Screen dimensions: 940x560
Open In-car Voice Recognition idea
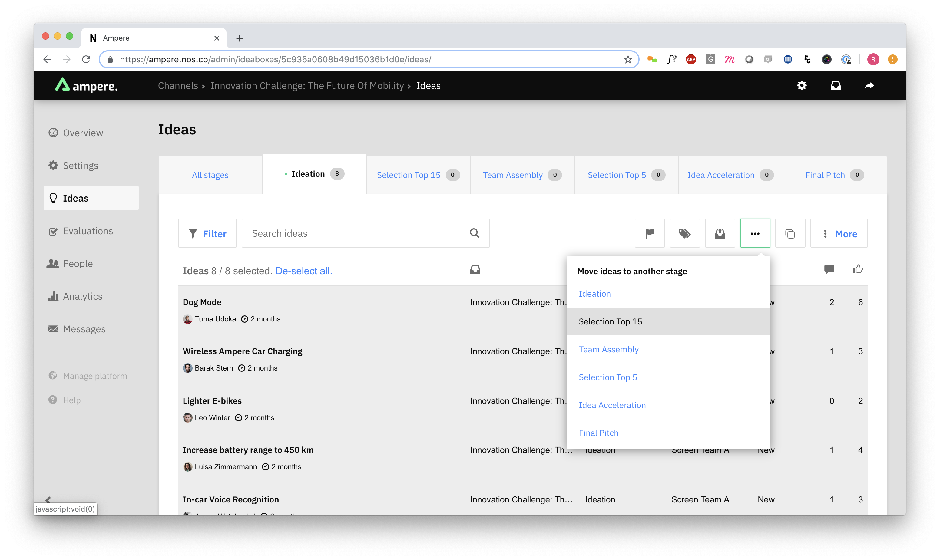click(x=231, y=499)
